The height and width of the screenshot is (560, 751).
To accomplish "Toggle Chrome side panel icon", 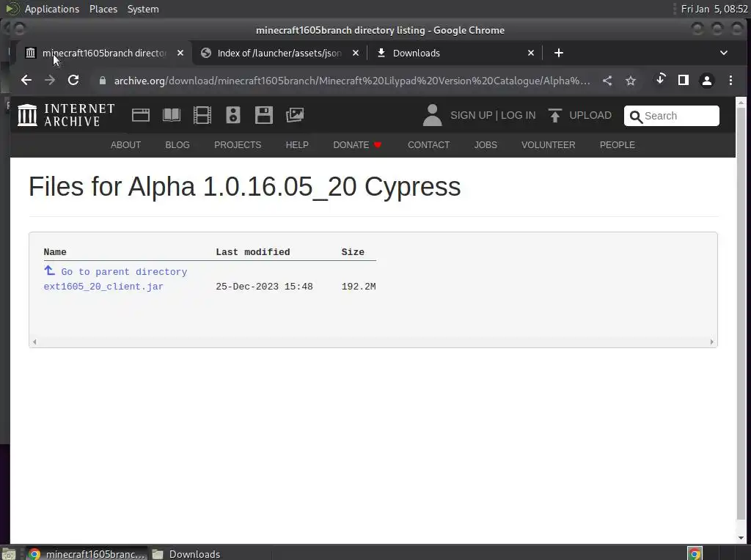I will click(x=684, y=80).
